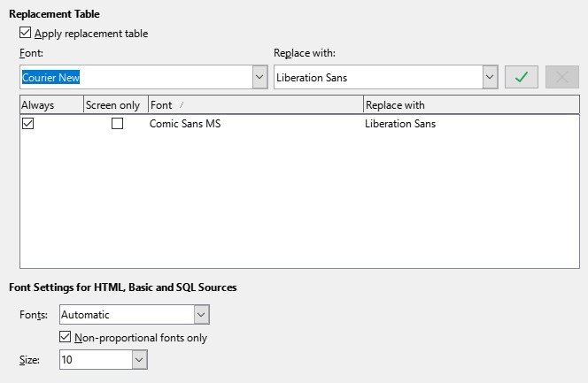Sort by the Replace with column header
Image resolution: width=588 pixels, height=383 pixels.
tap(471, 105)
